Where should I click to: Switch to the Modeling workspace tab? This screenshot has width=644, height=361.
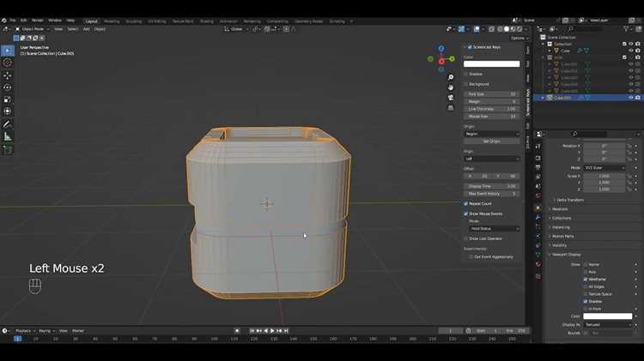(112, 21)
